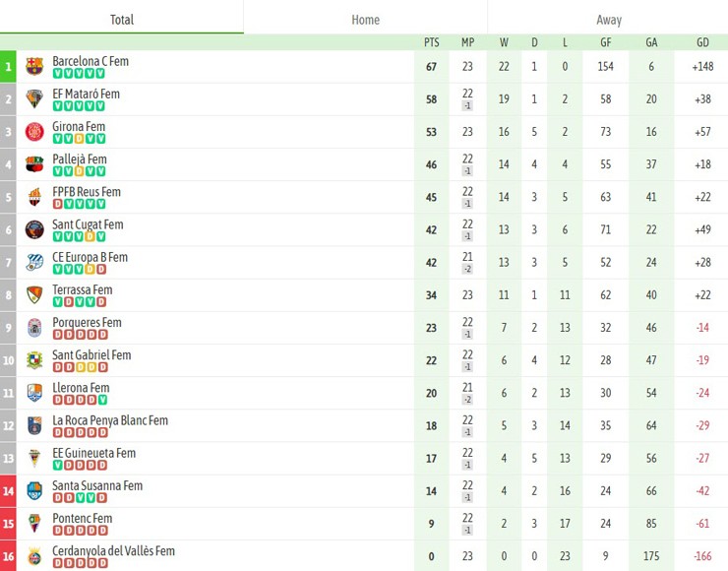Click the EF Mataró Fem team logo
This screenshot has height=571, width=728.
click(34, 99)
